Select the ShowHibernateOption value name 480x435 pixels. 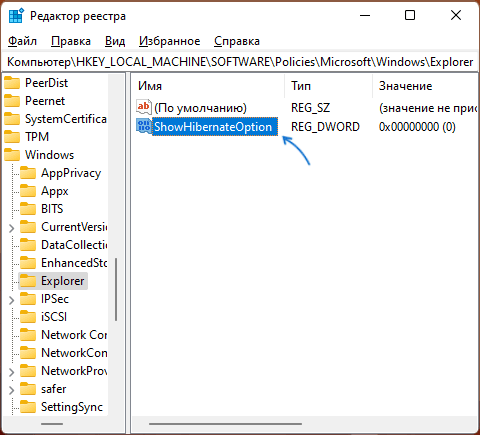point(215,127)
